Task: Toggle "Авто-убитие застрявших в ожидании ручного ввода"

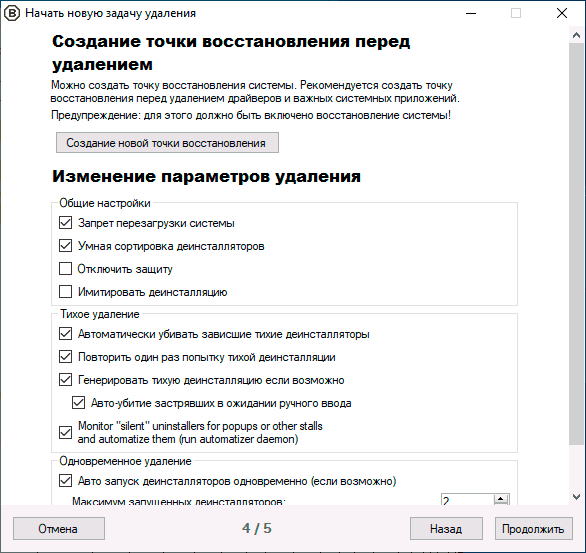Action: [78, 403]
